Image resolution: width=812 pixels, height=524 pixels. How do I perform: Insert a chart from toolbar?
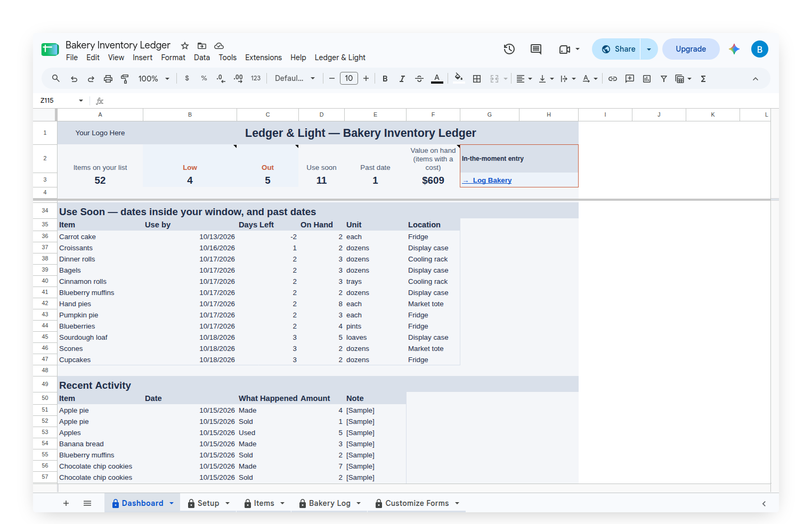pos(647,79)
